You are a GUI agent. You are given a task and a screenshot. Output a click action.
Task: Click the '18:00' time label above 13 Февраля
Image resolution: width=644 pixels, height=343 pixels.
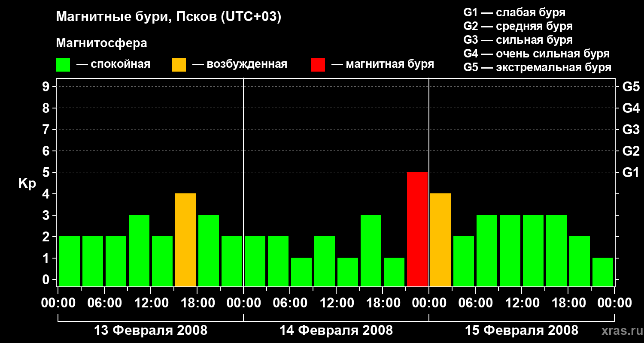click(197, 304)
